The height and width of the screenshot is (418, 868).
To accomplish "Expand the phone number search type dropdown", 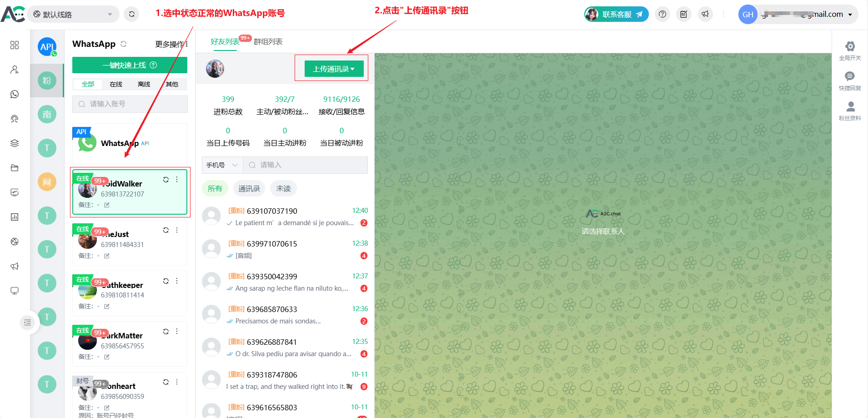I will point(222,165).
